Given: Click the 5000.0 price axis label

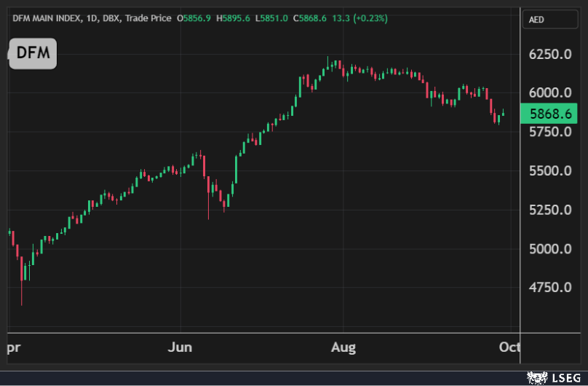Looking at the screenshot, I should [x=549, y=249].
